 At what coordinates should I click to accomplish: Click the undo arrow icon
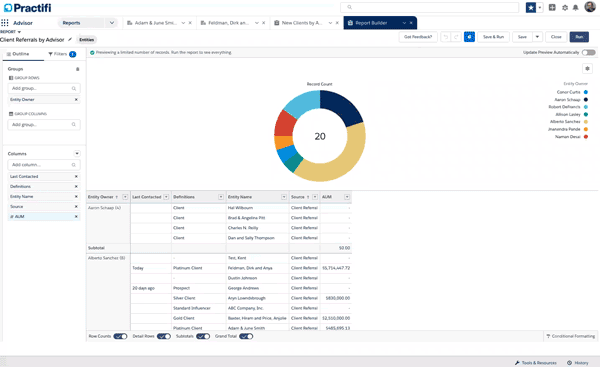coord(445,37)
